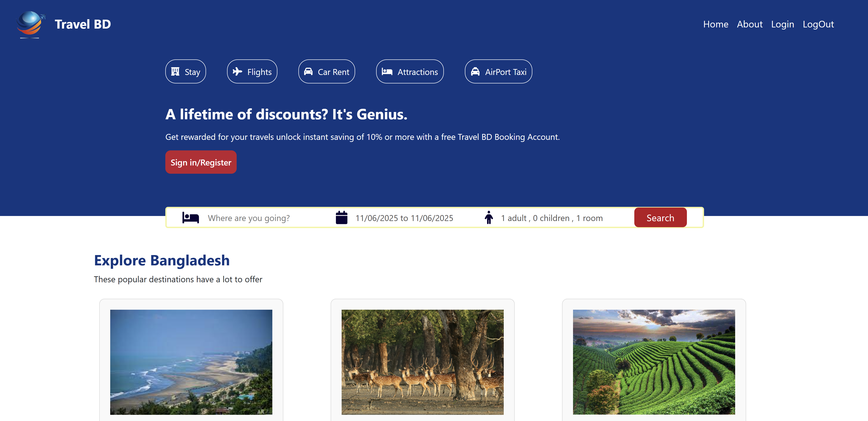This screenshot has height=421, width=868.
Task: Select Login in the navigation bar
Action: click(x=782, y=24)
